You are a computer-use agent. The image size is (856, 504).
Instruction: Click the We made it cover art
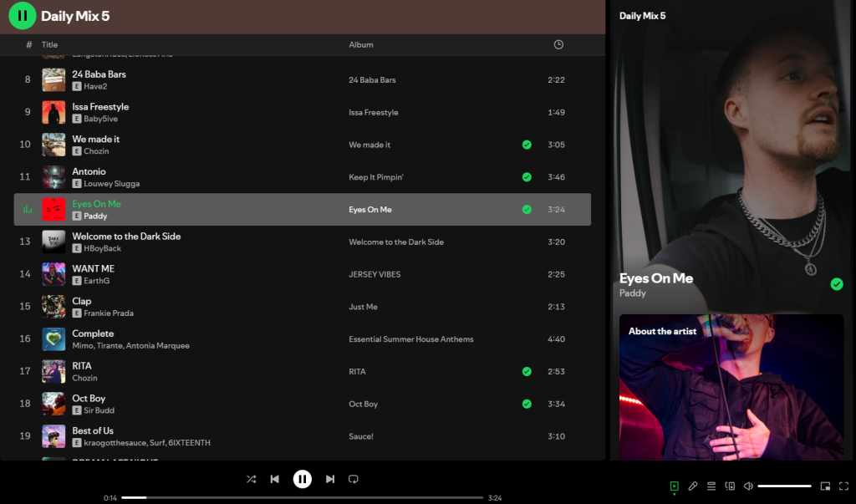pos(53,145)
